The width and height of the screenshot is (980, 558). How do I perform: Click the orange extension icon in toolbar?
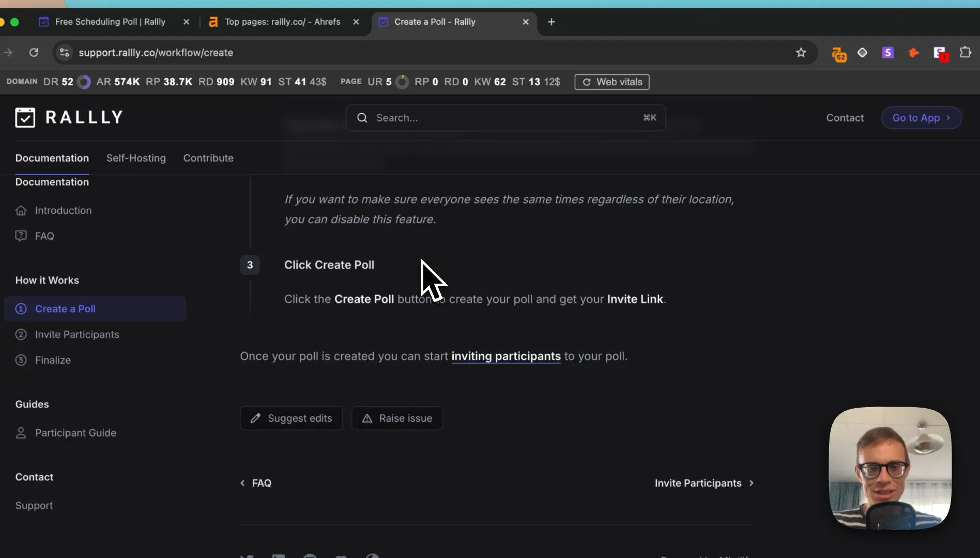click(913, 52)
